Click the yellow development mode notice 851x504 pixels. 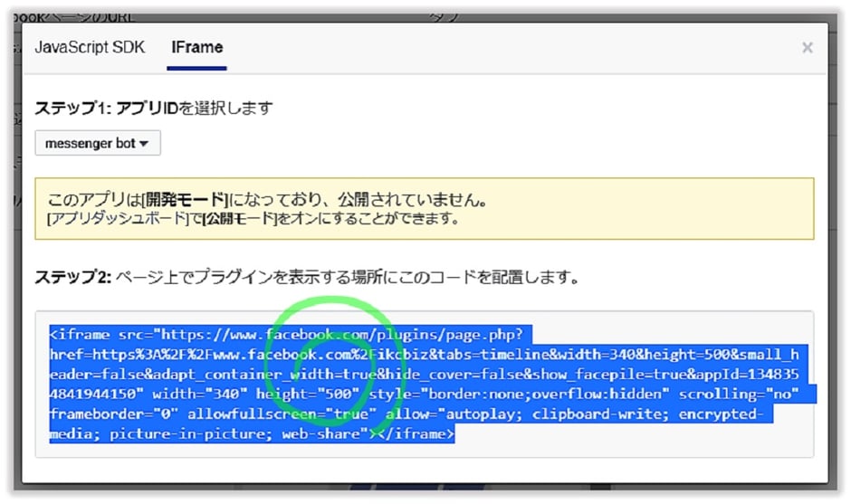(425, 208)
